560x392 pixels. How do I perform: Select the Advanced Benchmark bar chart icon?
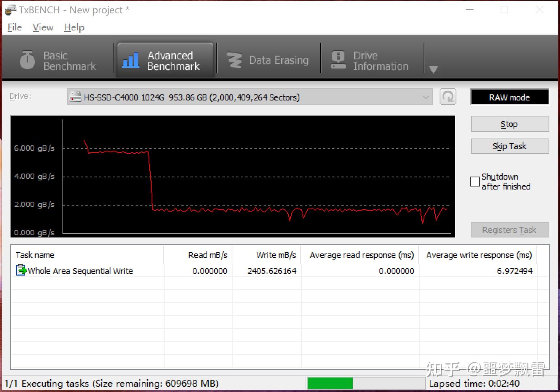130,60
